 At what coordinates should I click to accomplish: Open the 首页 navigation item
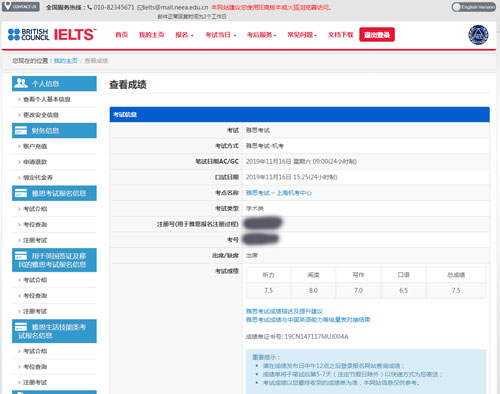point(121,35)
